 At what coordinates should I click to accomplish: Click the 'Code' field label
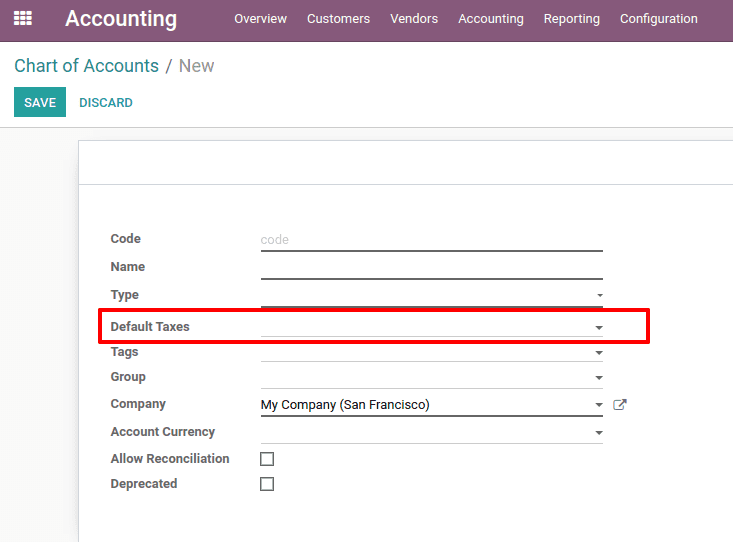125,238
